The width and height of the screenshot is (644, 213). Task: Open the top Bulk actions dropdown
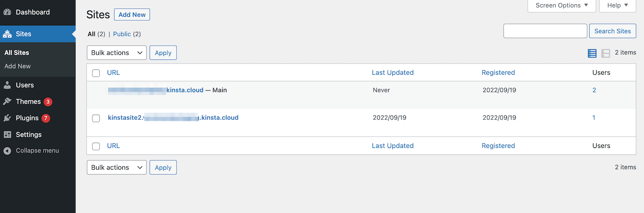point(116,53)
